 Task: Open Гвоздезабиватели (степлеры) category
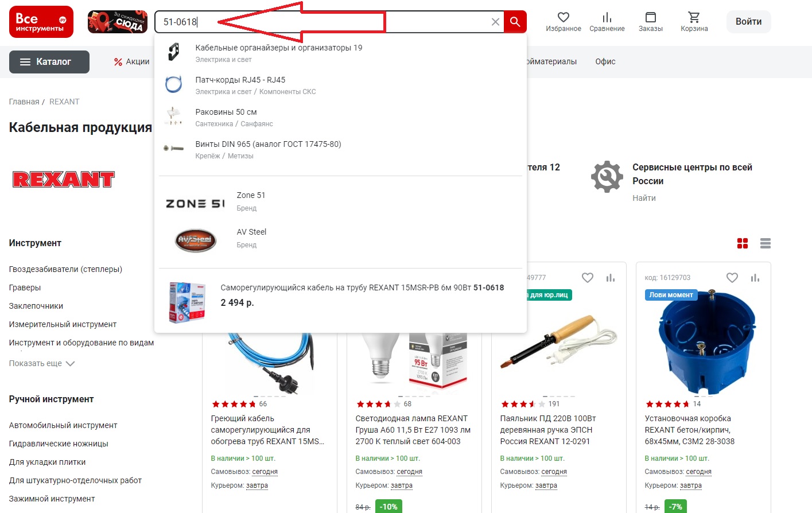pos(65,269)
